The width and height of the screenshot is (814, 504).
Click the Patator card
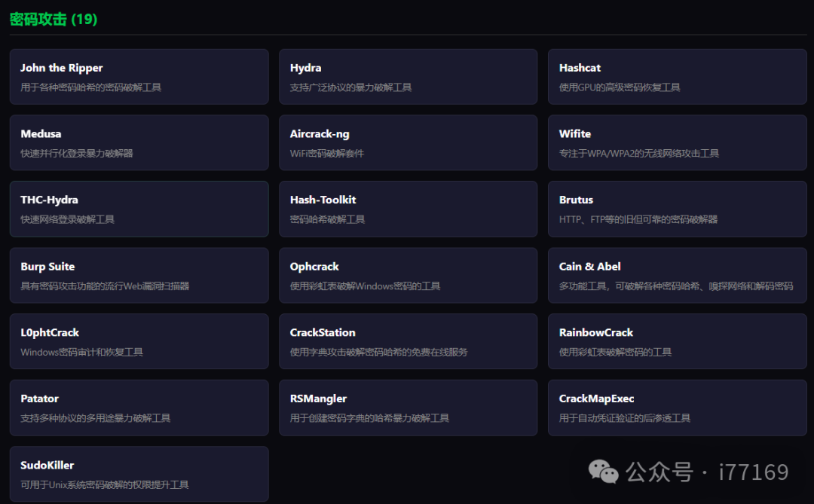pyautogui.click(x=139, y=408)
